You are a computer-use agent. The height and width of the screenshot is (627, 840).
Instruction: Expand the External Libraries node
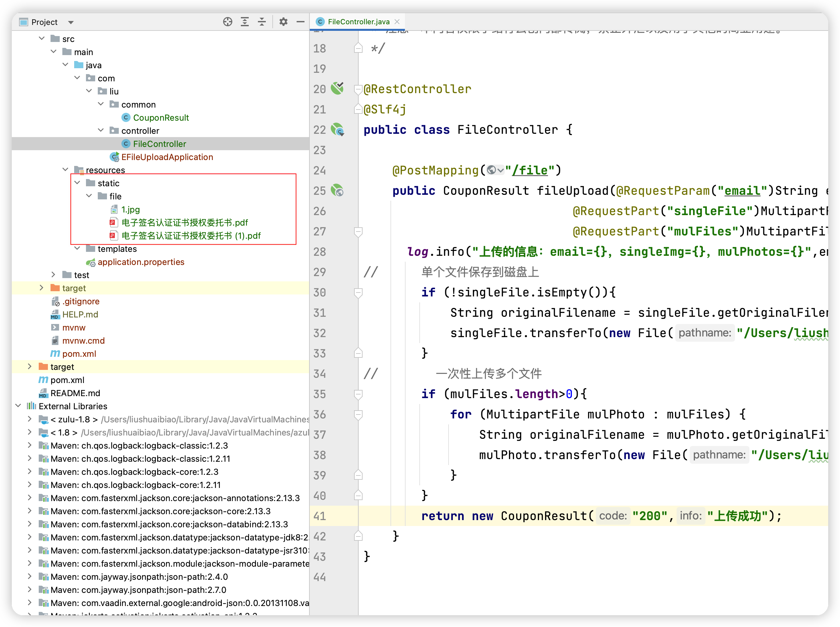18,406
